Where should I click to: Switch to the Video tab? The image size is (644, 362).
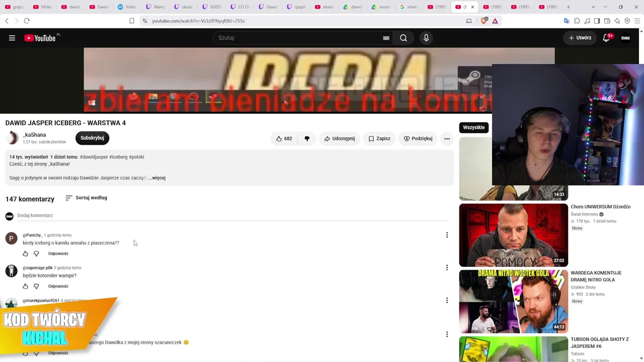[x=128, y=7]
